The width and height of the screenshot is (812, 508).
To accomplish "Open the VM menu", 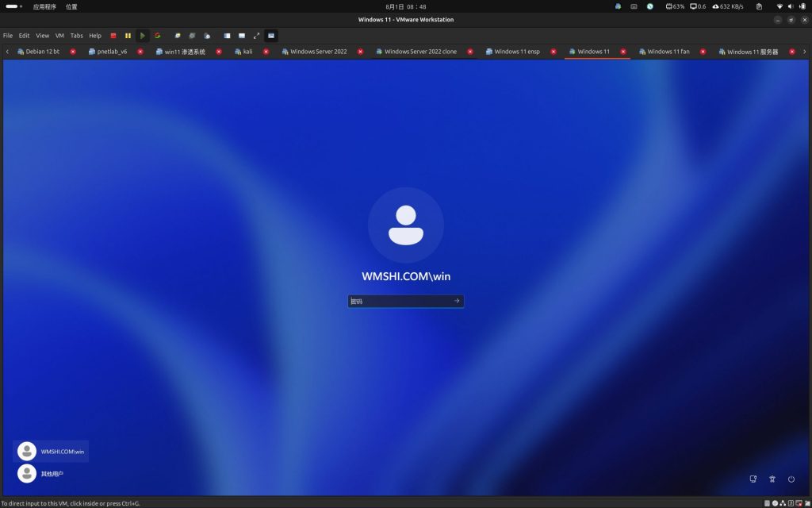I will tap(59, 36).
